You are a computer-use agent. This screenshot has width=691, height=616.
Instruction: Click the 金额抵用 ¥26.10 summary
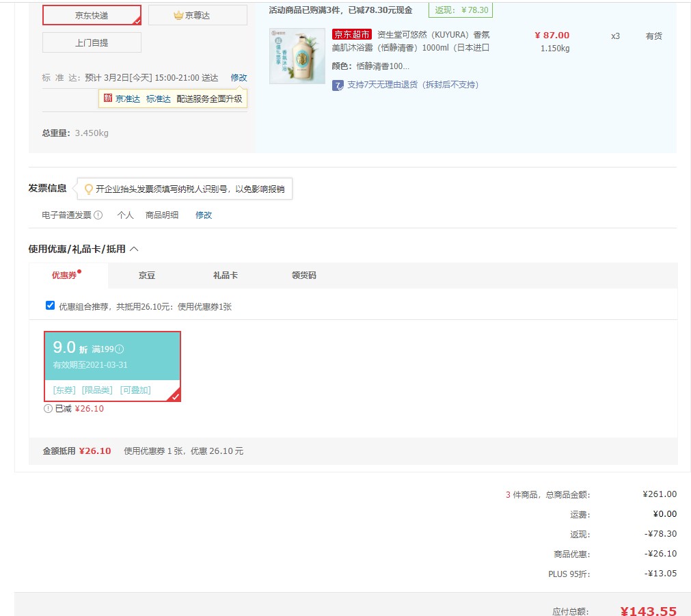click(77, 451)
